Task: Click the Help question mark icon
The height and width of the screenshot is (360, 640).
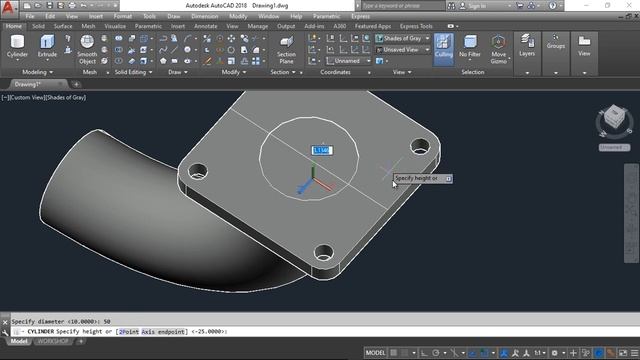Action: pos(552,6)
